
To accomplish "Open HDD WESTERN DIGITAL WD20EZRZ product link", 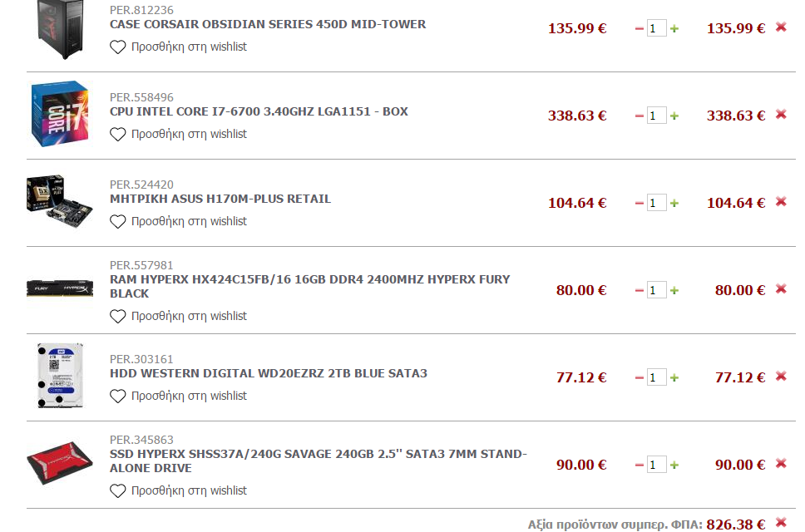I will click(269, 373).
